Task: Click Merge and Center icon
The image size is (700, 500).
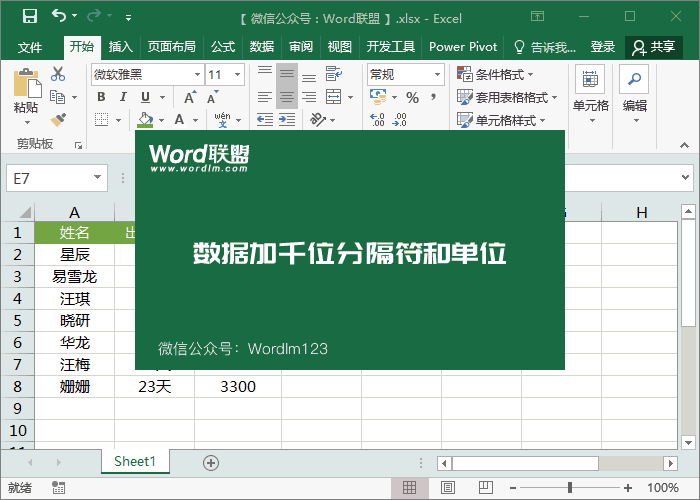Action: click(x=333, y=97)
